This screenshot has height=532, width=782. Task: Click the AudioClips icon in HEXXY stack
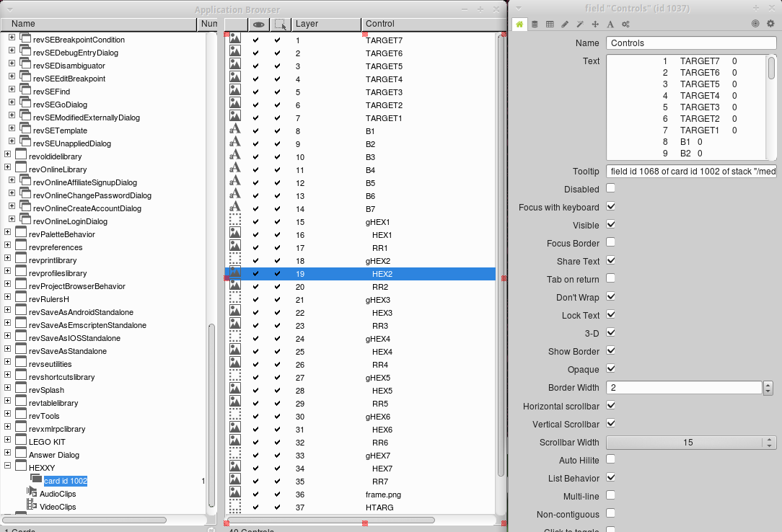pyautogui.click(x=32, y=493)
